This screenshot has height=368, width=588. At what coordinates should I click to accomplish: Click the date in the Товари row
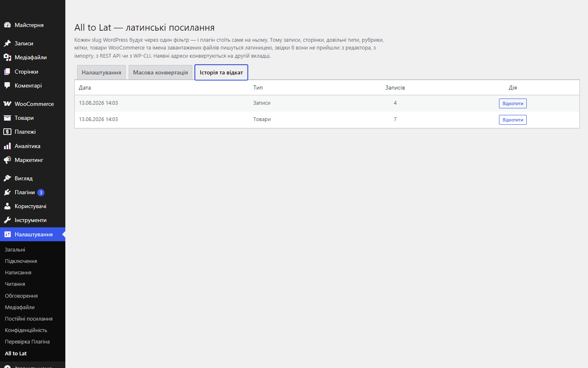[98, 119]
